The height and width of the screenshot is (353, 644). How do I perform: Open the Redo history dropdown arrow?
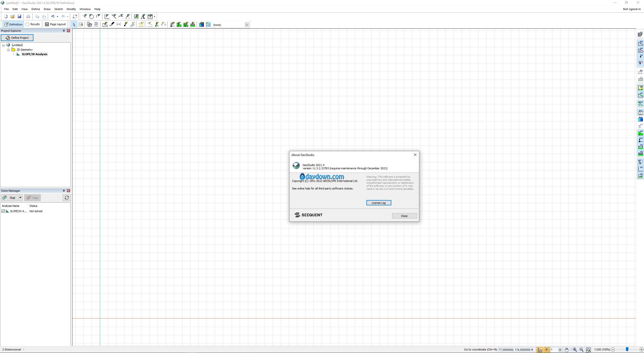[68, 16]
